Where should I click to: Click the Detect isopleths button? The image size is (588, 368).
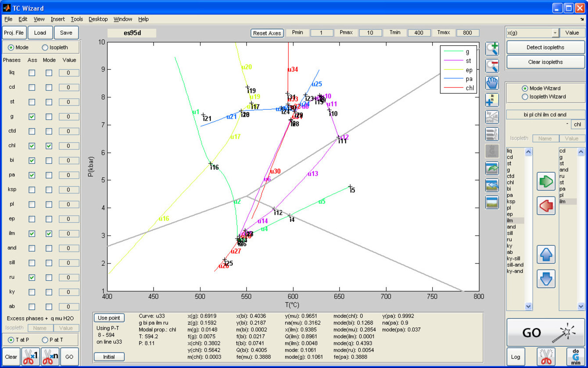tap(545, 47)
